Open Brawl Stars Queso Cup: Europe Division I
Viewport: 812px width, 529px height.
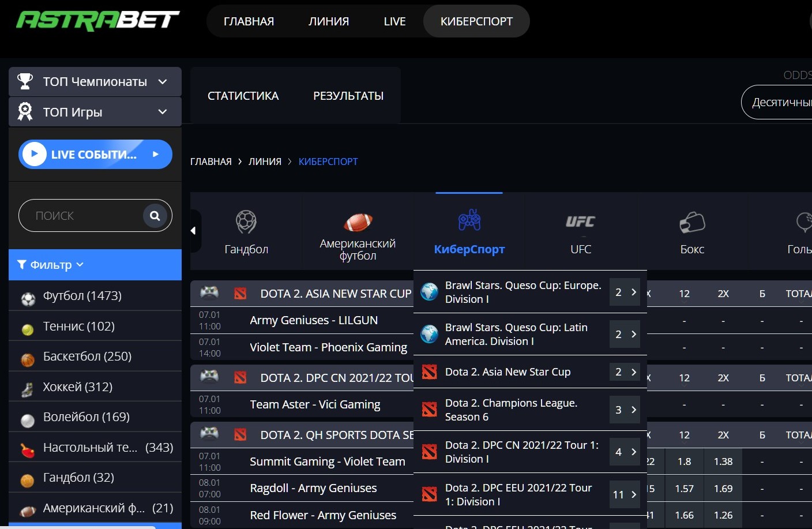click(530, 292)
